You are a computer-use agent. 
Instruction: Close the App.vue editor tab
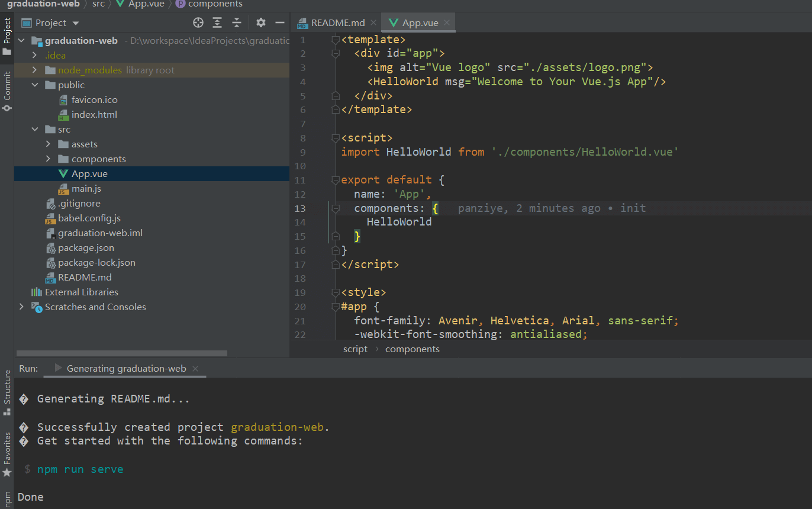click(447, 22)
